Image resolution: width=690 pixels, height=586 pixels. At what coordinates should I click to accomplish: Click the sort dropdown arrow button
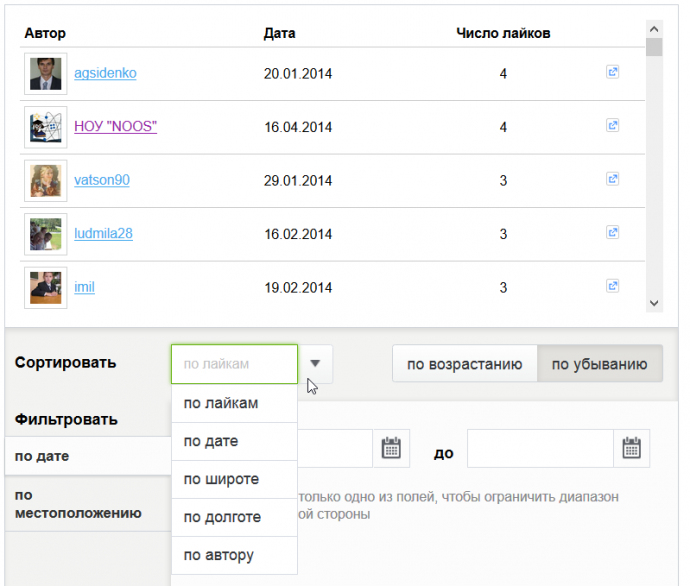click(316, 364)
